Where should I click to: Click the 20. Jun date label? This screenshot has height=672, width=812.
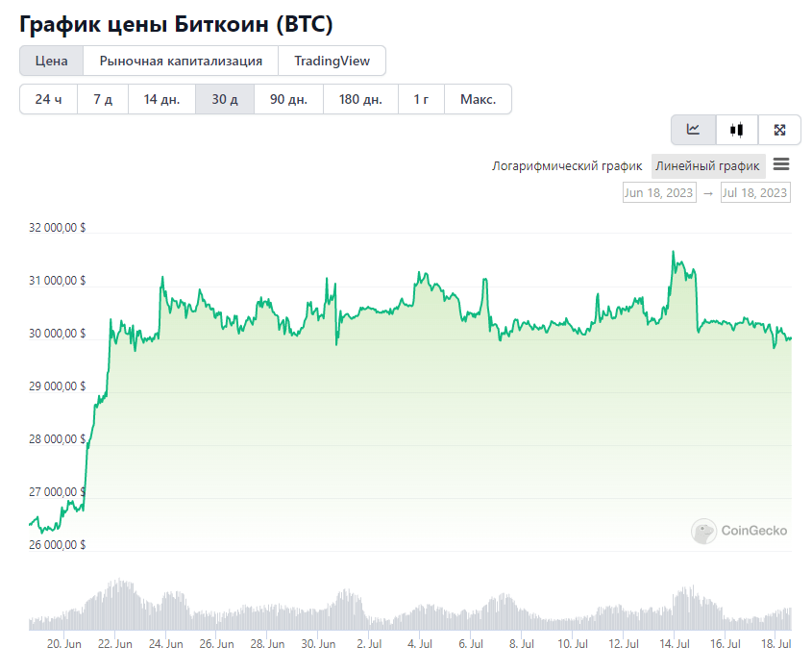(x=64, y=643)
